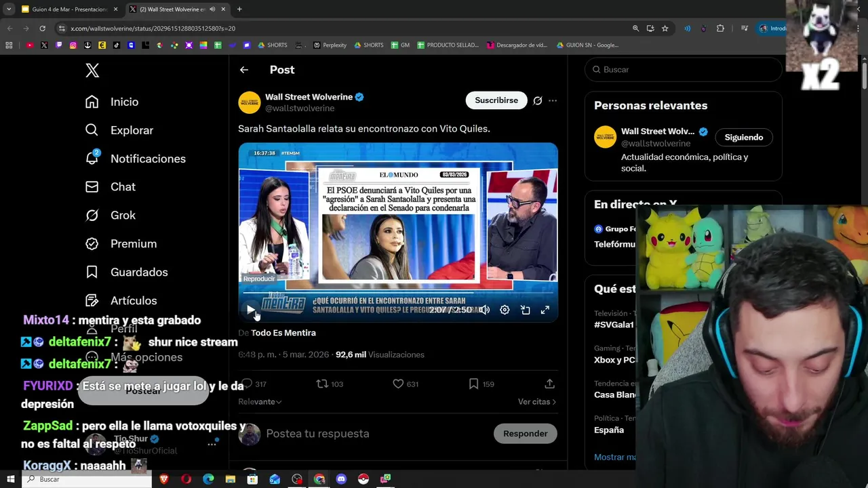The width and height of the screenshot is (868, 488).
Task: Click the X logo in the sidebar
Action: [92, 70]
